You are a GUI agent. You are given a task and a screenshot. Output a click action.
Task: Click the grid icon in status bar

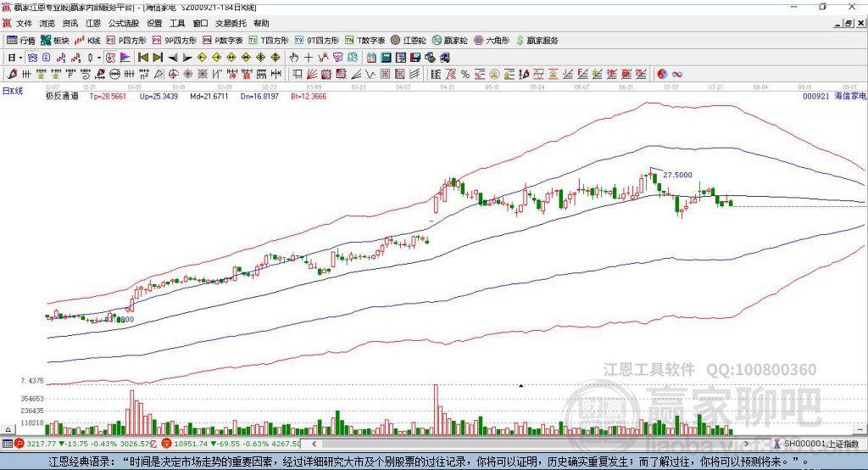pyautogui.click(x=7, y=444)
